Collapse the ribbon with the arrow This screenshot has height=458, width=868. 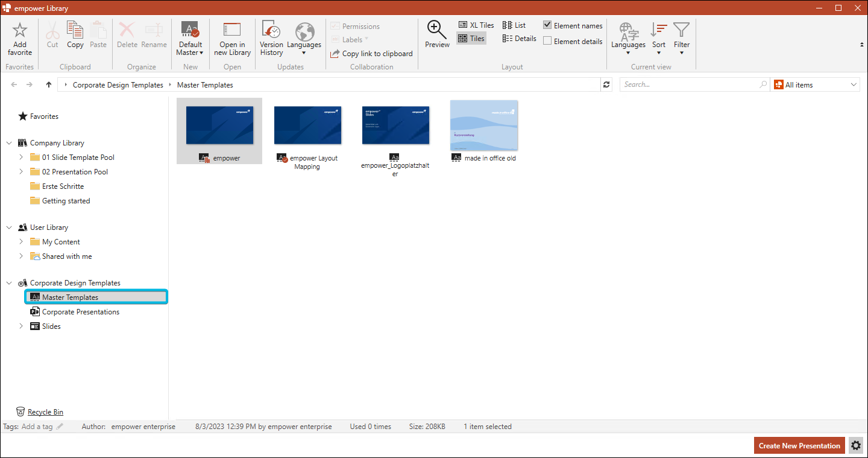pyautogui.click(x=861, y=45)
